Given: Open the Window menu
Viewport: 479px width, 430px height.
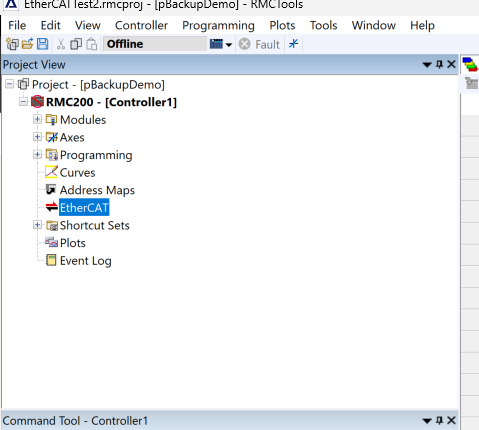Looking at the screenshot, I should [x=374, y=25].
